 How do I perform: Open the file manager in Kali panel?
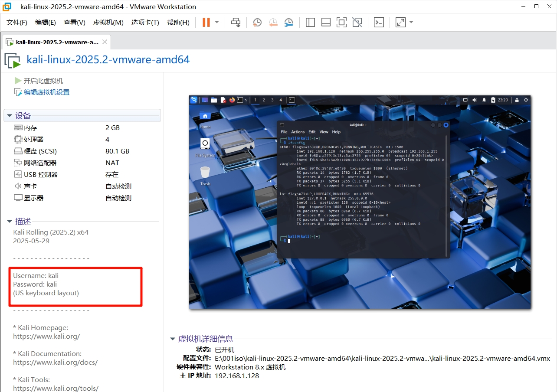coord(214,100)
